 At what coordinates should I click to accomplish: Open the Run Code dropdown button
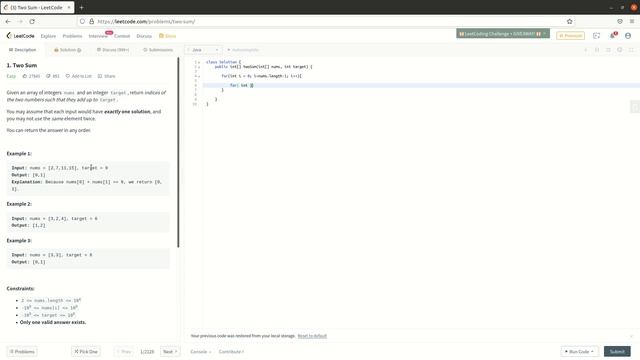pos(579,351)
